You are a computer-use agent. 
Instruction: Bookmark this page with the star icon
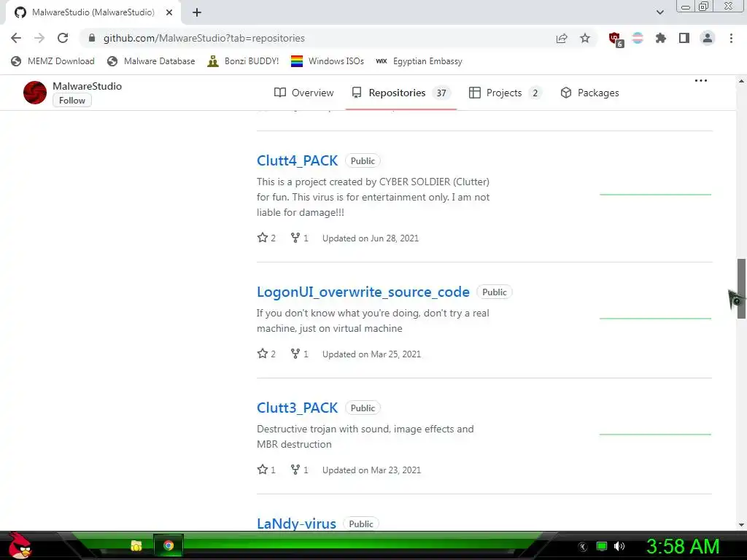coord(585,38)
